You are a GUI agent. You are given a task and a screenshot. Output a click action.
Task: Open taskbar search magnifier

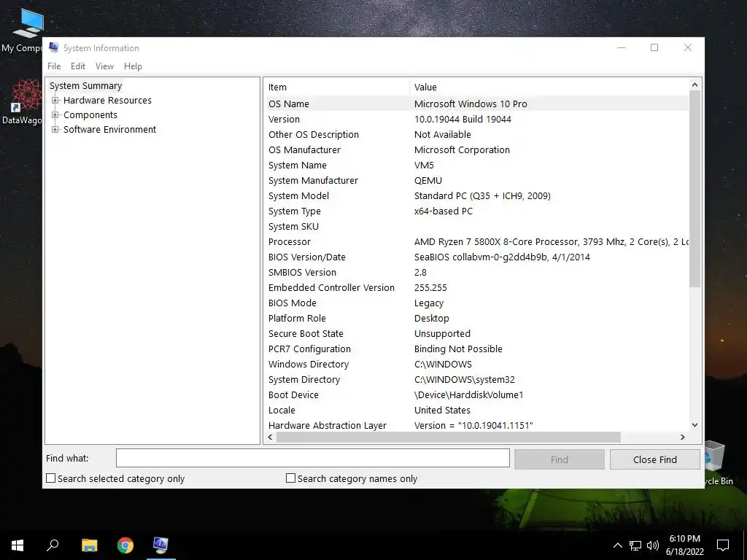pyautogui.click(x=53, y=545)
